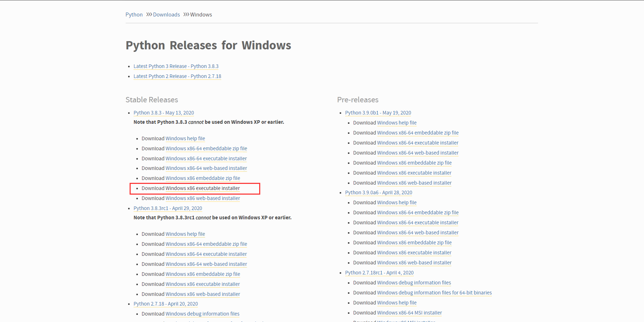644x322 pixels.
Task: Download Python 3.9.0b1 Windows x86 executable installer
Action: 414,173
